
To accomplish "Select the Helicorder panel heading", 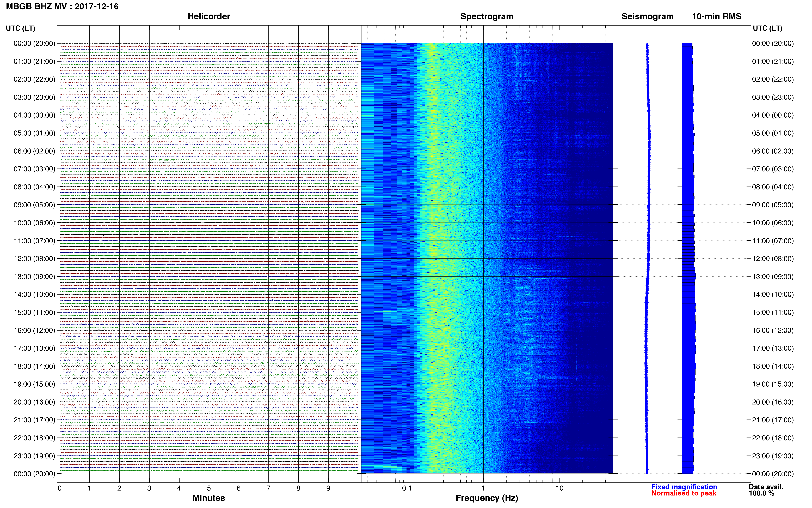I will (x=208, y=16).
